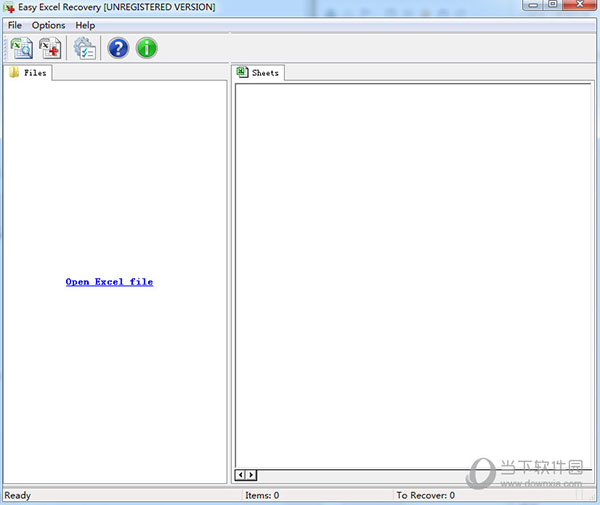Viewport: 600px width, 505px height.
Task: Open Excel file using toolbar magnifier icon
Action: [x=21, y=48]
